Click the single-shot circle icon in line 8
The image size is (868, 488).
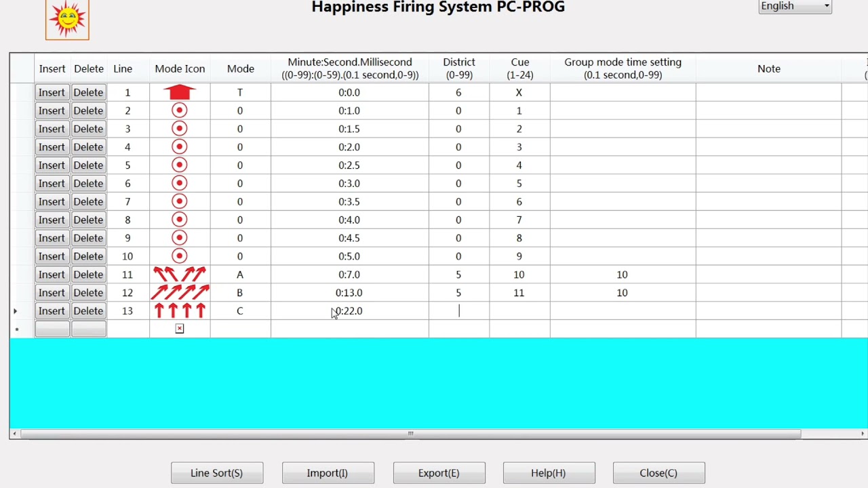point(180,220)
